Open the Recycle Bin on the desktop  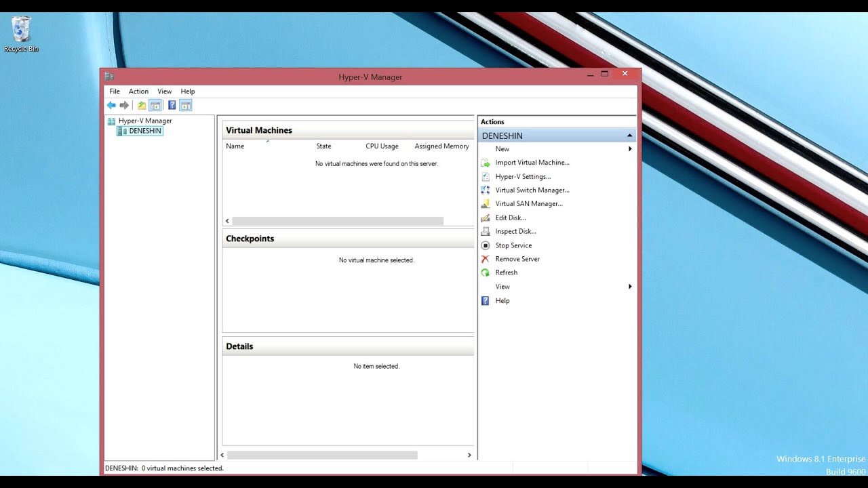pos(21,35)
